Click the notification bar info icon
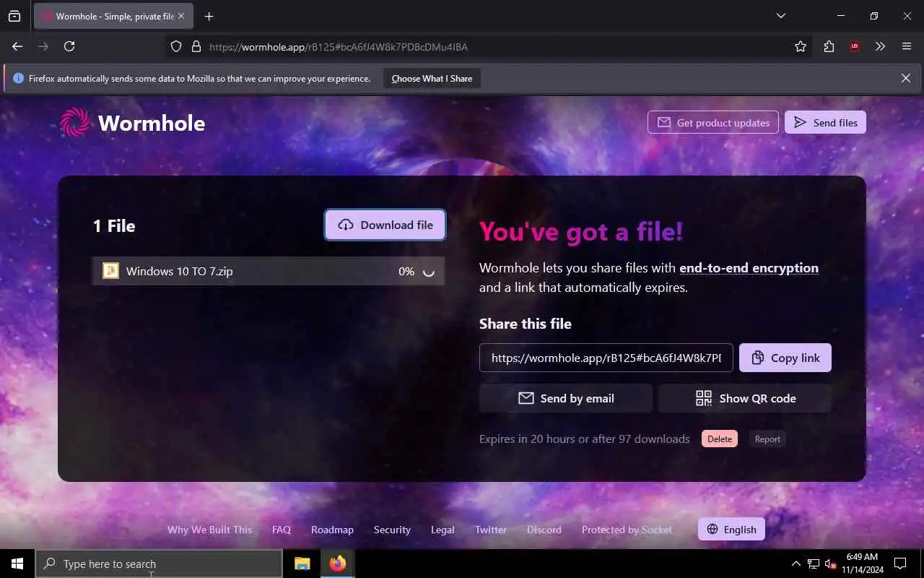This screenshot has height=578, width=924. click(x=18, y=78)
